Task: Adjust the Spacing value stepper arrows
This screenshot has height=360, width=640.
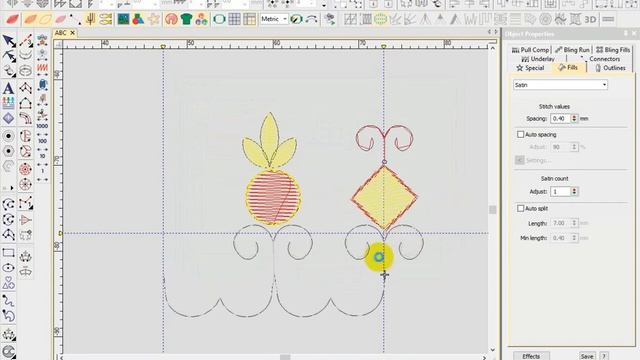Action: click(574, 118)
